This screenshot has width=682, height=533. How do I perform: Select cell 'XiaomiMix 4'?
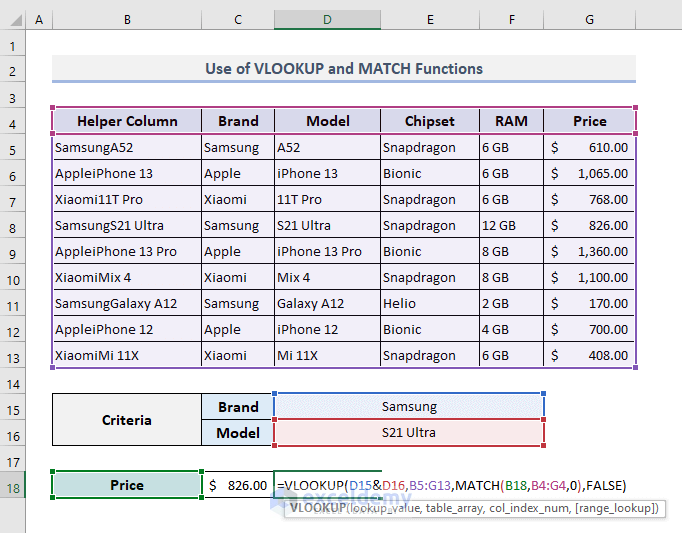(x=127, y=277)
